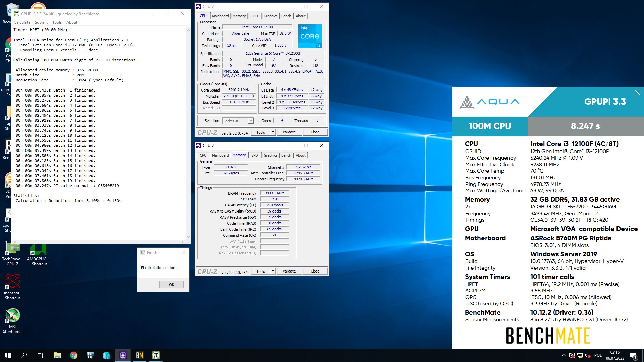Open the Tools menu in GPUPI

[x=57, y=22]
